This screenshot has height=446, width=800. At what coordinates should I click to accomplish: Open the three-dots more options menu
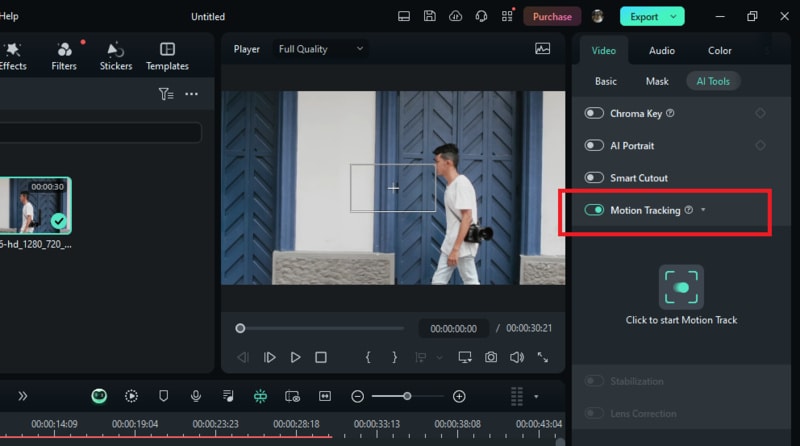(191, 94)
